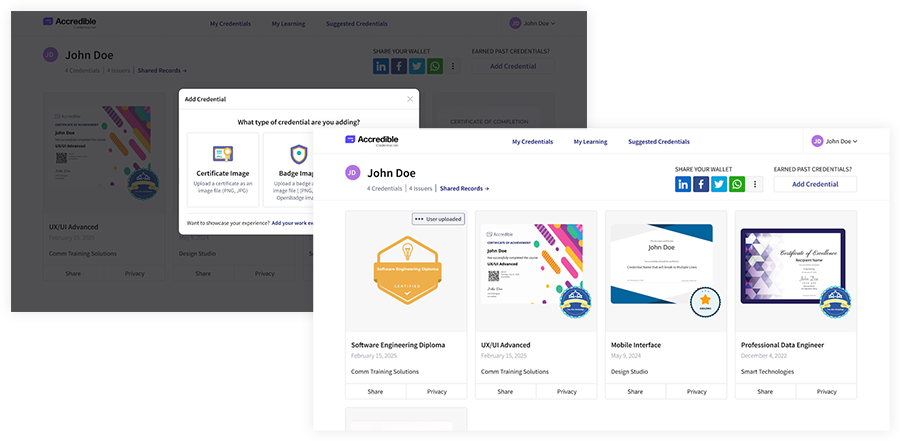
Task: Share the Professional Data Engineer credential
Action: click(x=765, y=392)
